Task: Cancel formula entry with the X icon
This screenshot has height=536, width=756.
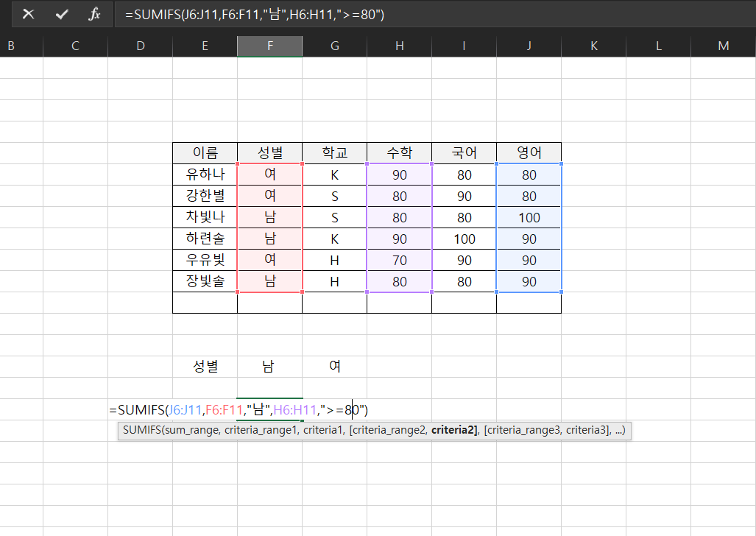Action: coord(27,14)
